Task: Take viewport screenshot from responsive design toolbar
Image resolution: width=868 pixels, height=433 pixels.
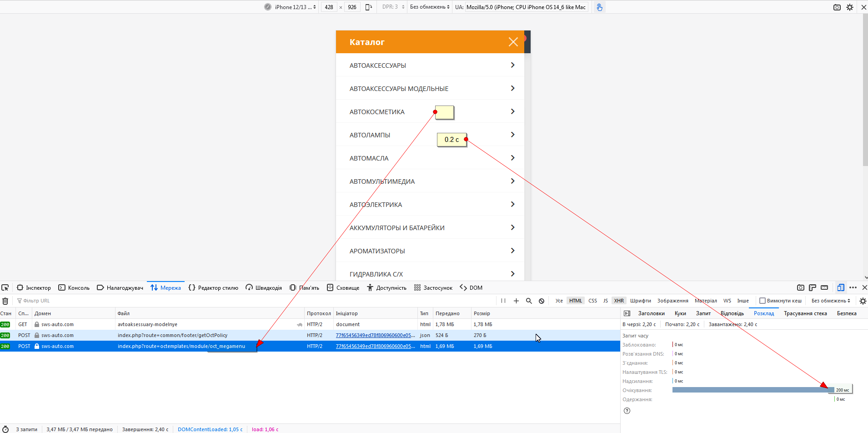Action: [x=837, y=7]
